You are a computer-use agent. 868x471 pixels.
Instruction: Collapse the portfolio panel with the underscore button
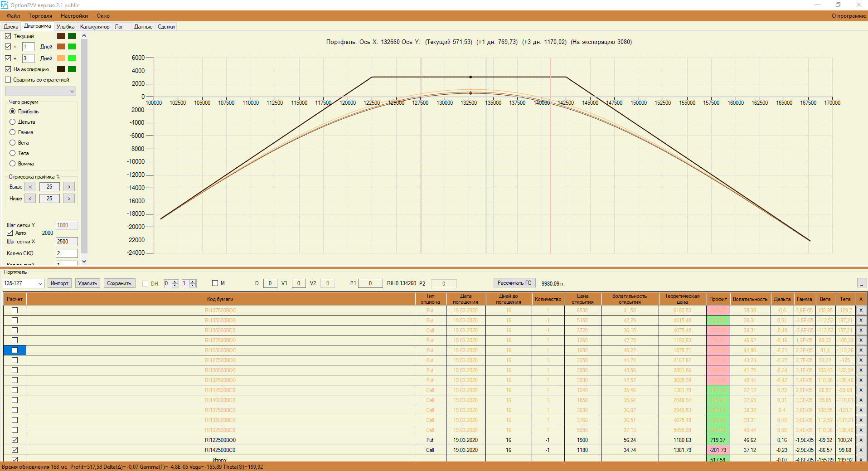(x=862, y=283)
